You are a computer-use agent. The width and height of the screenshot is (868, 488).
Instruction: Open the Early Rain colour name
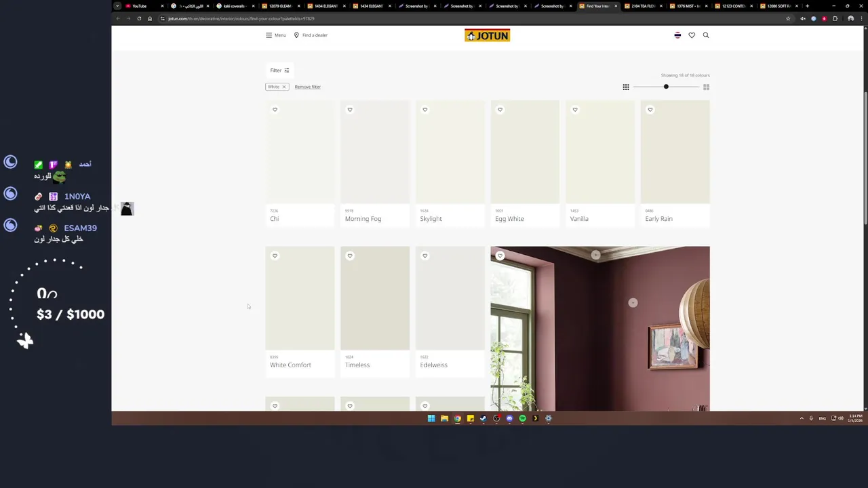[658, 219]
